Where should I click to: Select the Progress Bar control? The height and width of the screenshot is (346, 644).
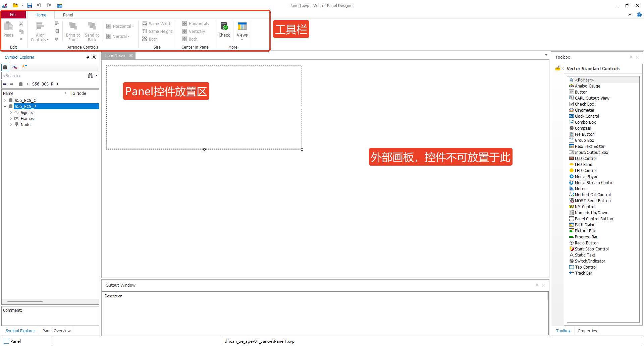[583, 237]
